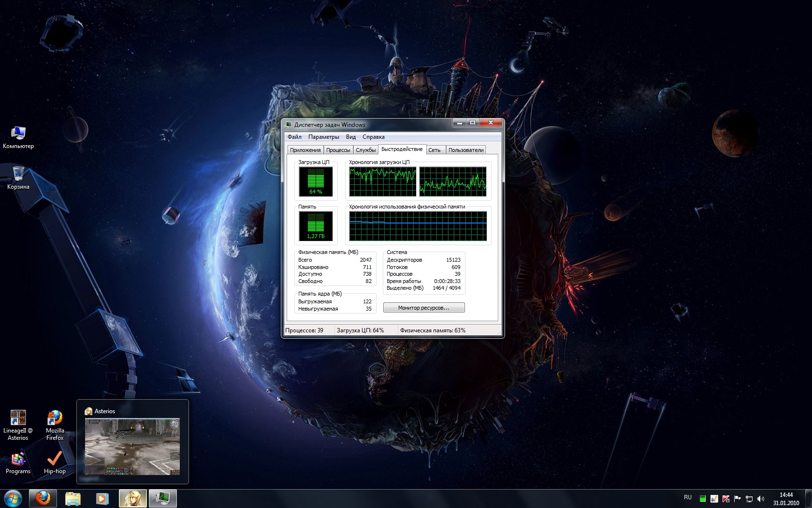Open the Компьютер desktop icon
812x508 pixels.
tap(18, 137)
